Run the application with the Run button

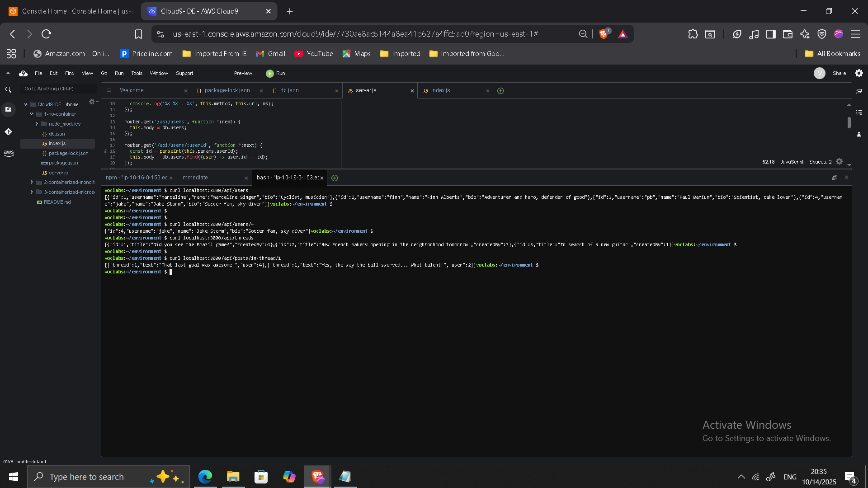276,73
